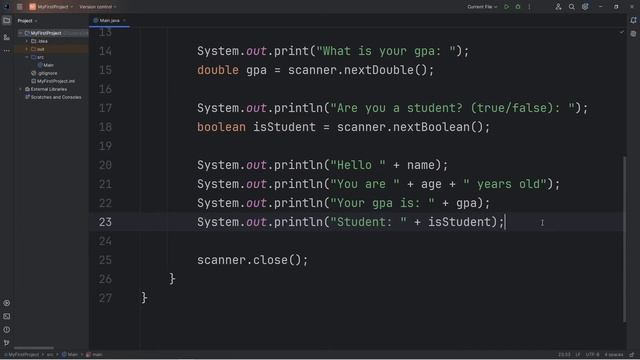640x360 pixels.
Task: Click src in breadcrumb bar
Action: (x=50, y=355)
